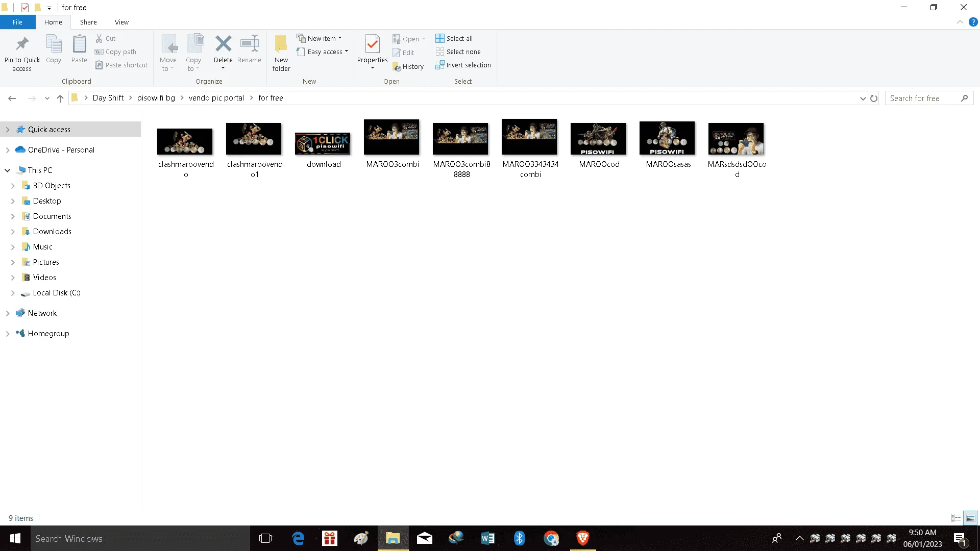Open the Properties icon
The image size is (980, 551).
(x=373, y=44)
